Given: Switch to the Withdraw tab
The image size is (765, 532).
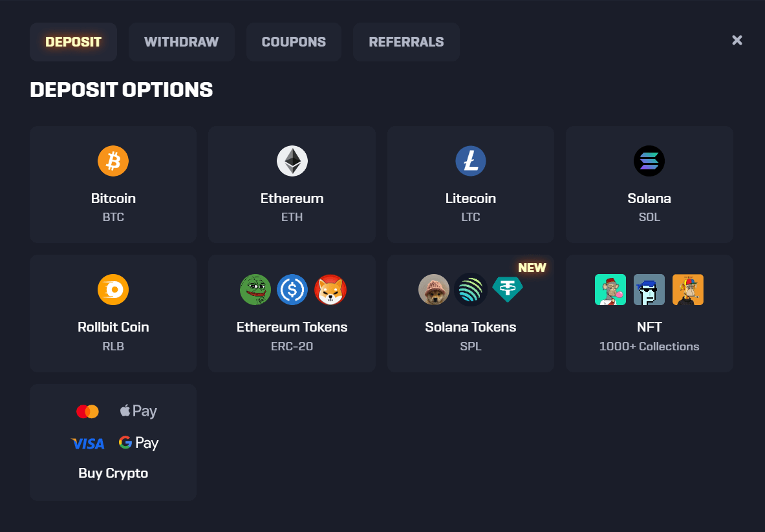Looking at the screenshot, I should pyautogui.click(x=181, y=42).
